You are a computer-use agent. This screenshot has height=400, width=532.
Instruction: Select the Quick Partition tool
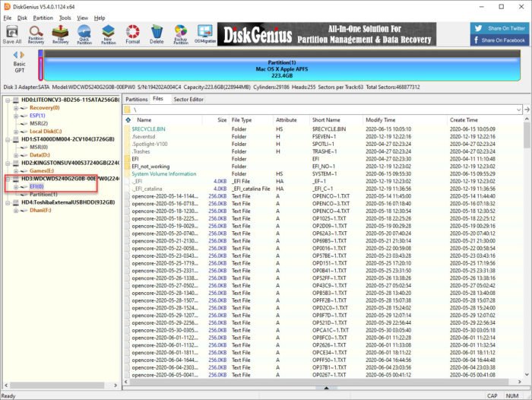pyautogui.click(x=84, y=34)
